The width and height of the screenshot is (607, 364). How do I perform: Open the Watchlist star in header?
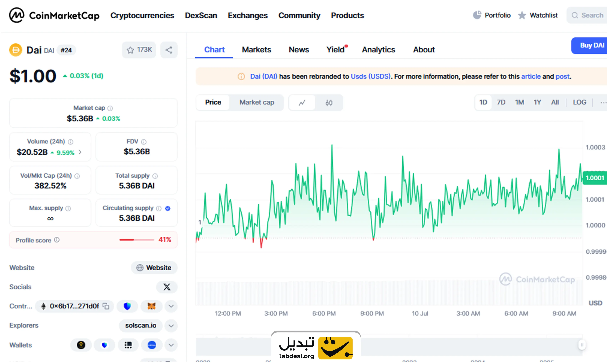click(522, 16)
